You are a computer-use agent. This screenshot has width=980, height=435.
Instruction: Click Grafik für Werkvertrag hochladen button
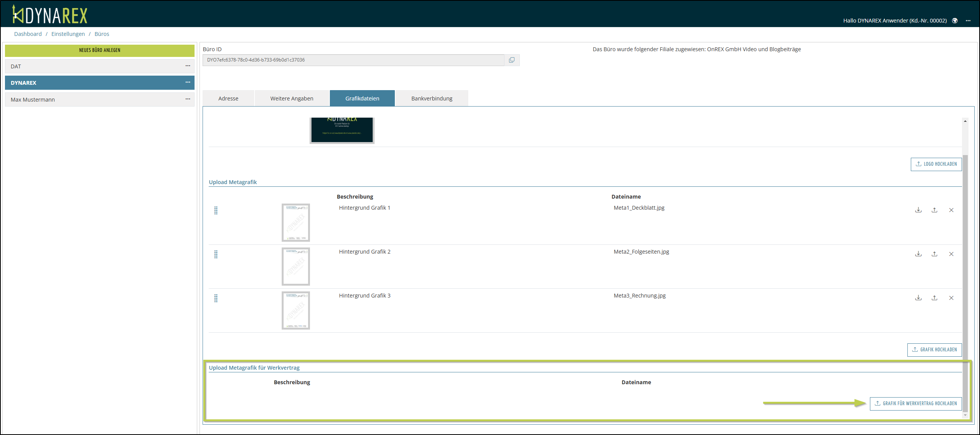(915, 403)
